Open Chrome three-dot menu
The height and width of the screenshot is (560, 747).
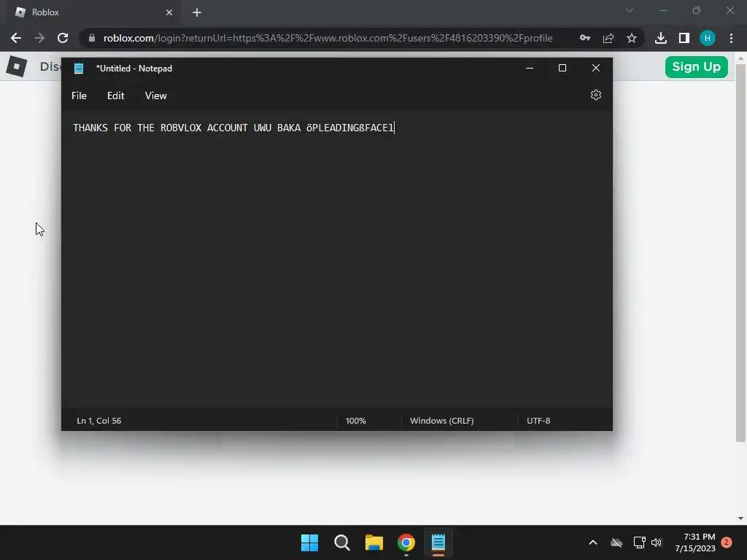[731, 38]
